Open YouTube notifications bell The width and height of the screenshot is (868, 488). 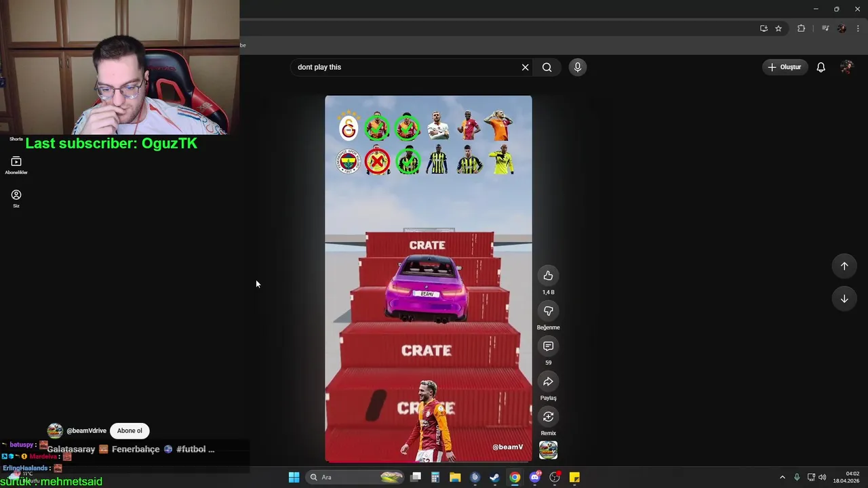click(821, 67)
